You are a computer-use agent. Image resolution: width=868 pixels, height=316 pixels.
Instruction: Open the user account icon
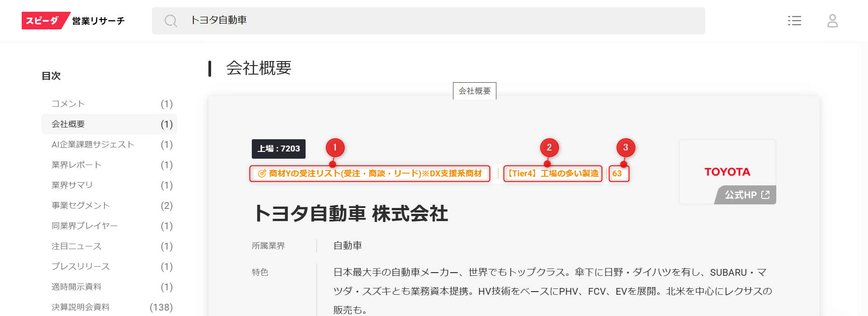click(x=832, y=21)
